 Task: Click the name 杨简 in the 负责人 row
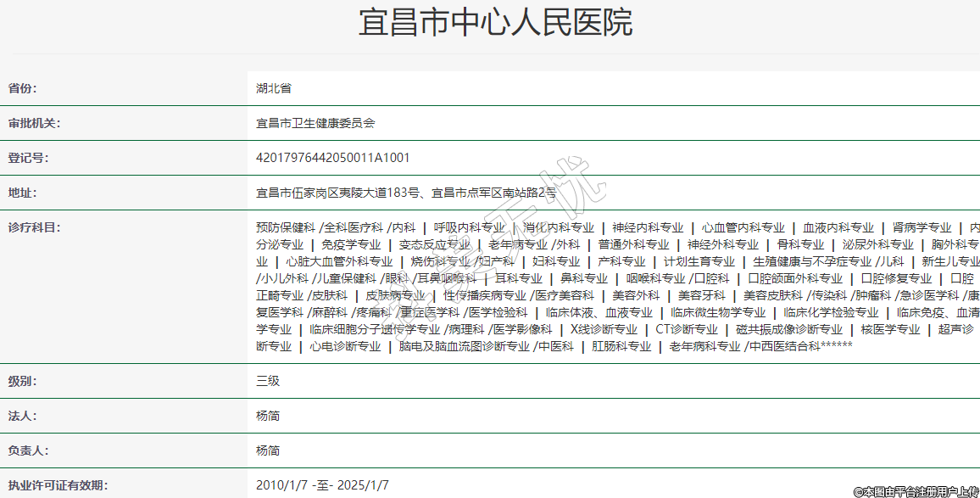coord(268,450)
